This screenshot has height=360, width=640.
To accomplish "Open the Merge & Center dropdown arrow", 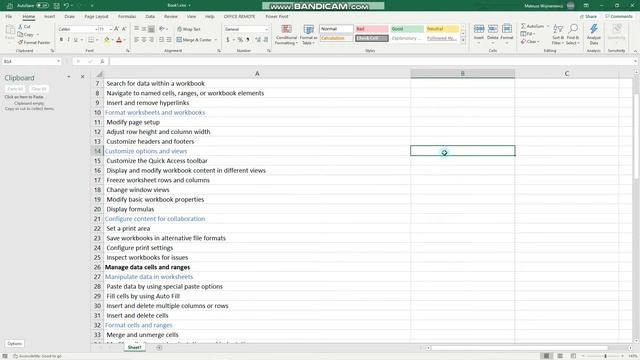I will point(216,40).
